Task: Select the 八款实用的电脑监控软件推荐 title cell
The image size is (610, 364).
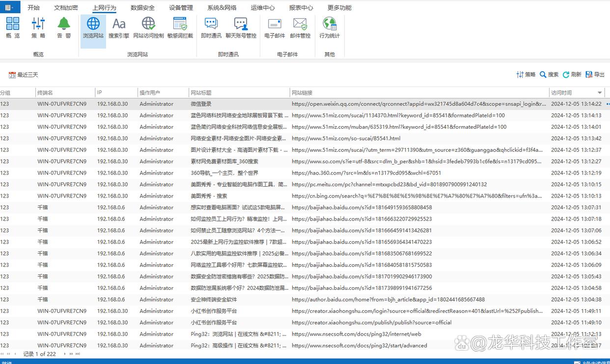Action: click(239, 253)
